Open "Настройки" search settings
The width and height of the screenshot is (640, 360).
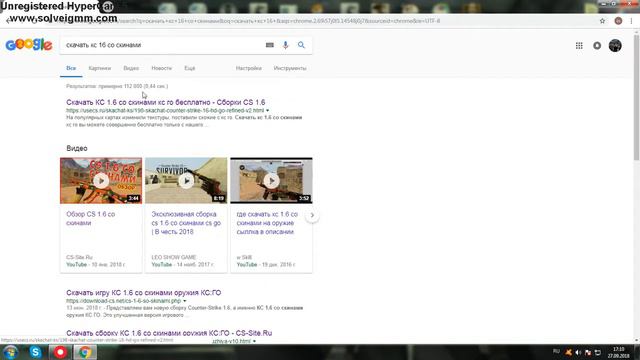(x=249, y=68)
